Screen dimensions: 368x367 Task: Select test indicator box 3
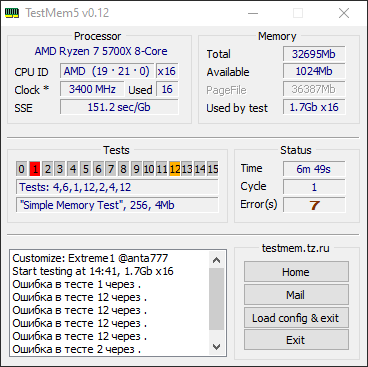click(x=60, y=169)
